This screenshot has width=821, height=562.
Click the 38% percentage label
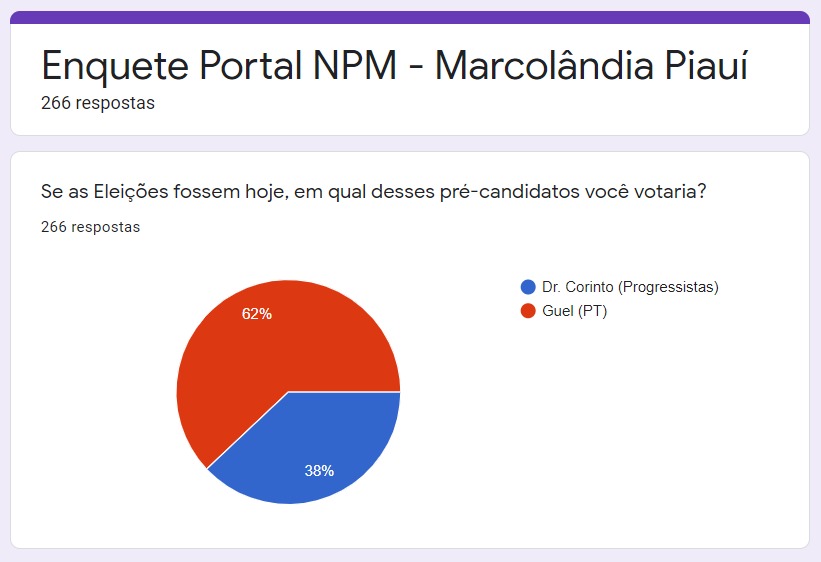tap(319, 471)
